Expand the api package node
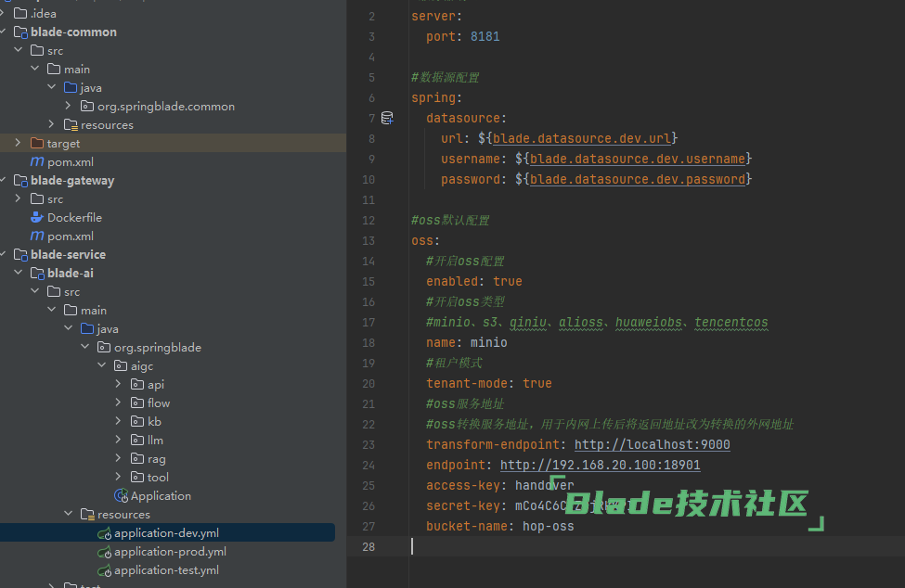The width and height of the screenshot is (905, 588). coord(118,383)
